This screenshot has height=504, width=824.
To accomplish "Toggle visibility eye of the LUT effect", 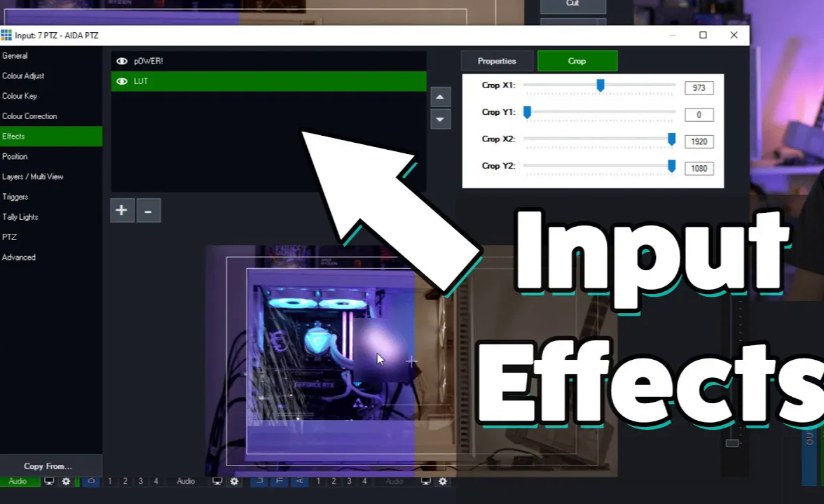I will 122,81.
